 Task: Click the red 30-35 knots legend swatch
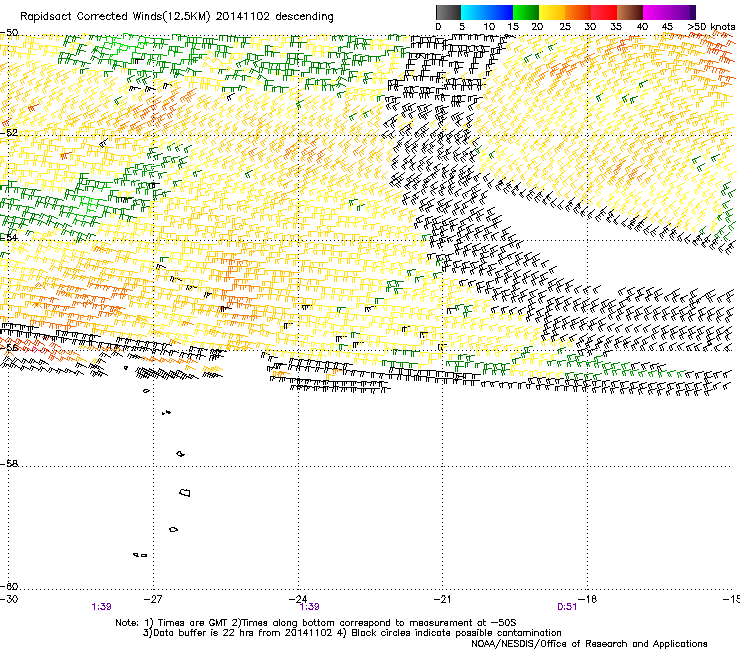click(x=604, y=12)
